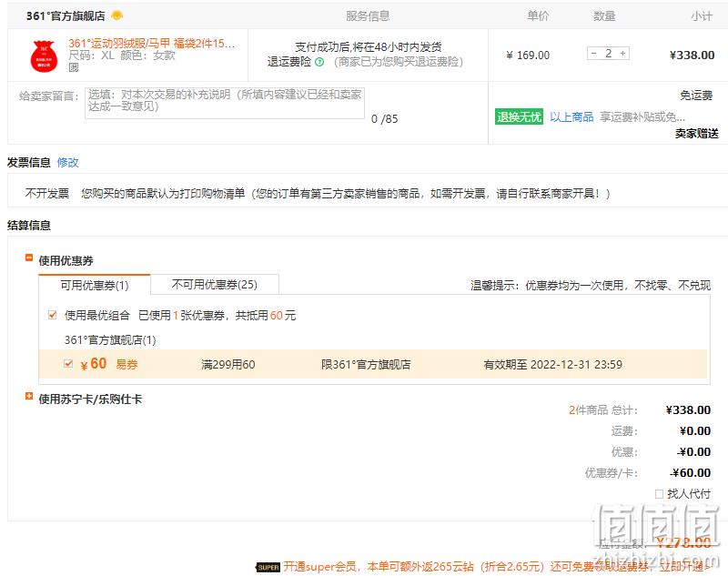This screenshot has height=576, width=728.
Task: Open the 以上商品 link
Action: click(x=571, y=116)
